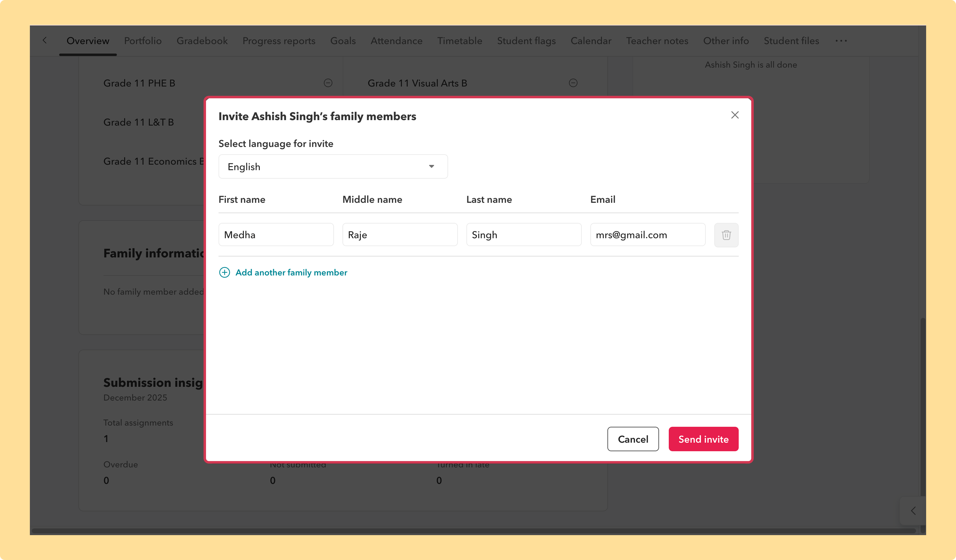This screenshot has width=956, height=560.
Task: Open the Calendar tab
Action: point(591,41)
